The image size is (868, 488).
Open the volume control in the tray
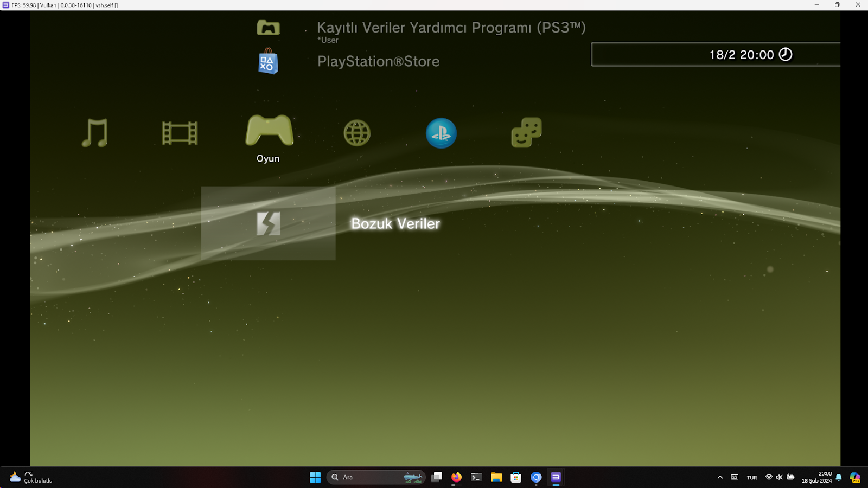tap(779, 477)
